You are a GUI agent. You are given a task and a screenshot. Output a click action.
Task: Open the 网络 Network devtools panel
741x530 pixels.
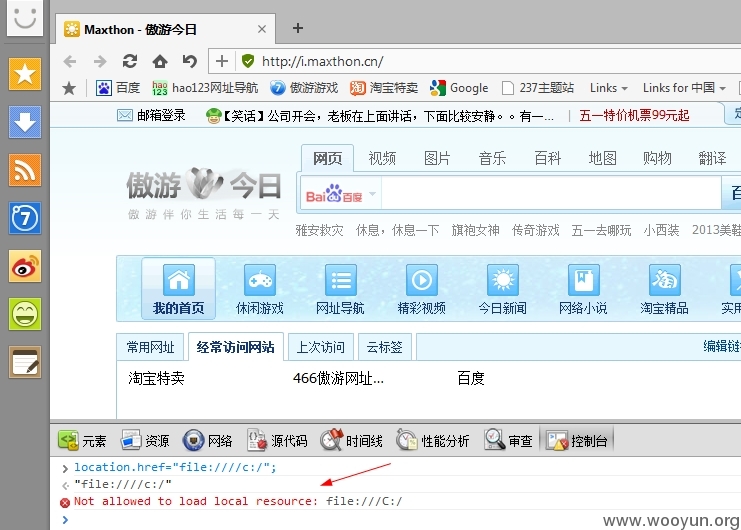tap(207, 441)
